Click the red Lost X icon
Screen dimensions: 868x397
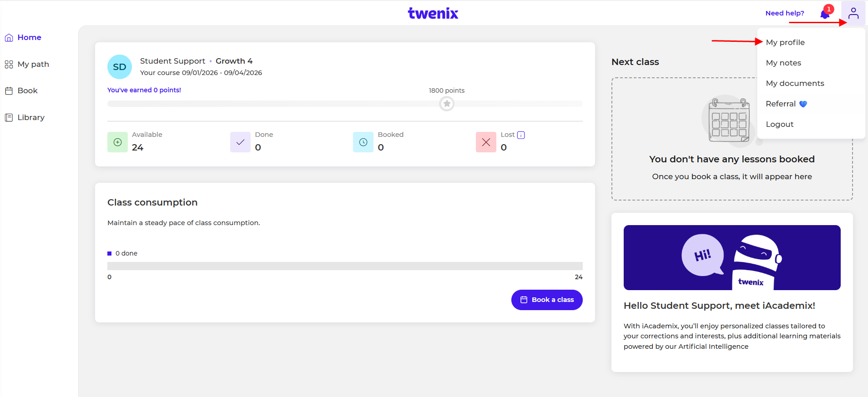[486, 142]
